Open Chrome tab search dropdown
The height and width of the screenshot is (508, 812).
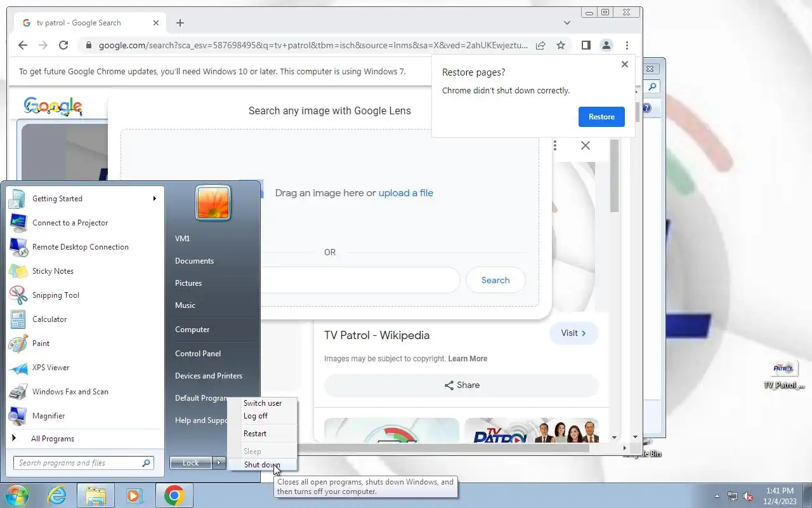567,23
